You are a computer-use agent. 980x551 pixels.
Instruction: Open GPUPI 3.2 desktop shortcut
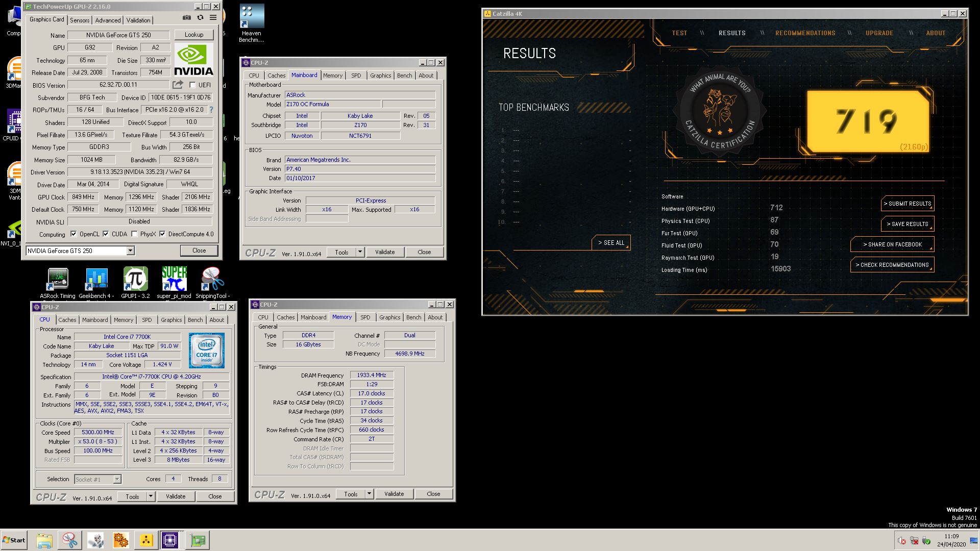click(135, 283)
